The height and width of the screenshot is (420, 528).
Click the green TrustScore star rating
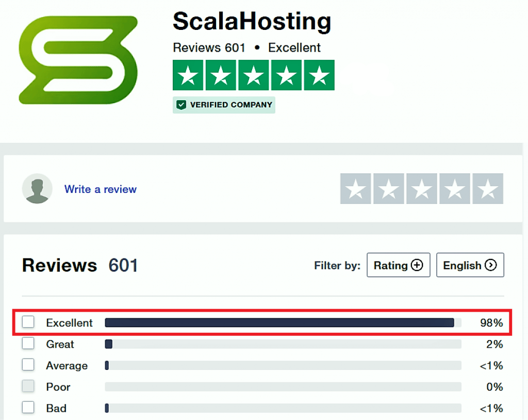(x=254, y=75)
